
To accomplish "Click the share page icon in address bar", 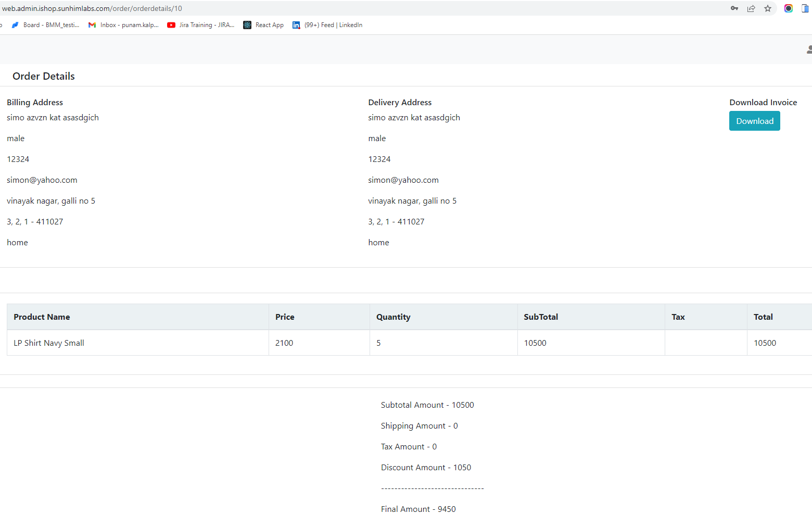I will [751, 8].
